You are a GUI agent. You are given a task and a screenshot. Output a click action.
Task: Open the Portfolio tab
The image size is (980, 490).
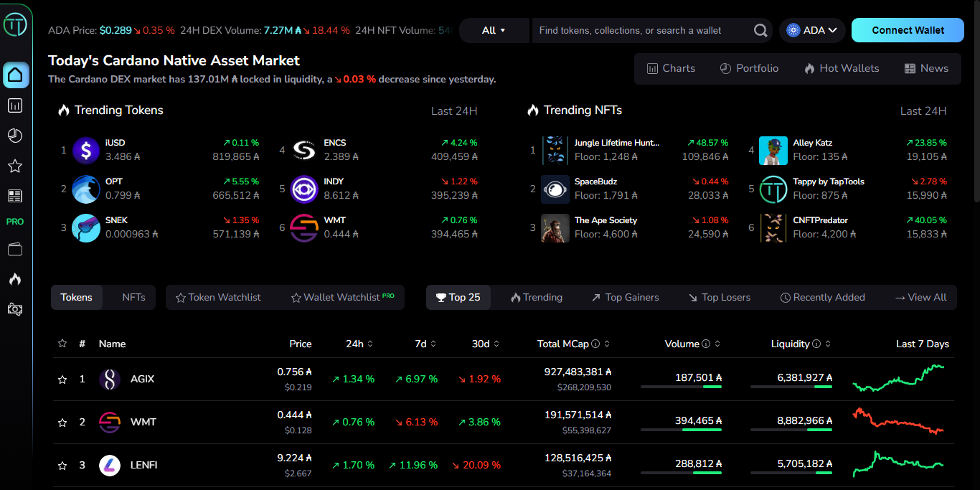(x=748, y=68)
